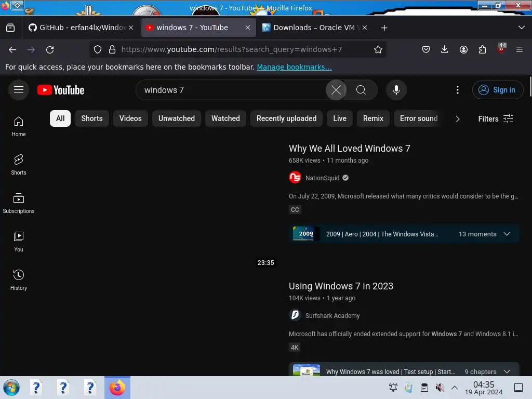Viewport: 532px width, 399px height.
Task: Reload the current YouTube page
Action: coord(50,49)
